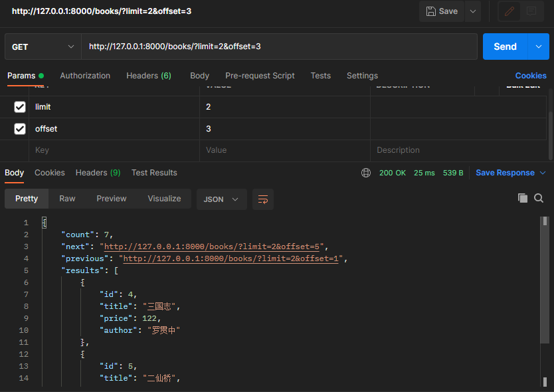Viewport: 554px width, 392px height.
Task: Uncheck the limit parameter checkbox
Action: tap(20, 107)
